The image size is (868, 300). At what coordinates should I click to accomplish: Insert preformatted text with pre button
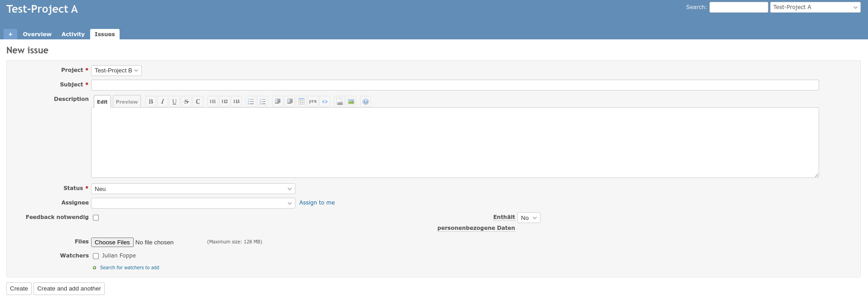[313, 101]
